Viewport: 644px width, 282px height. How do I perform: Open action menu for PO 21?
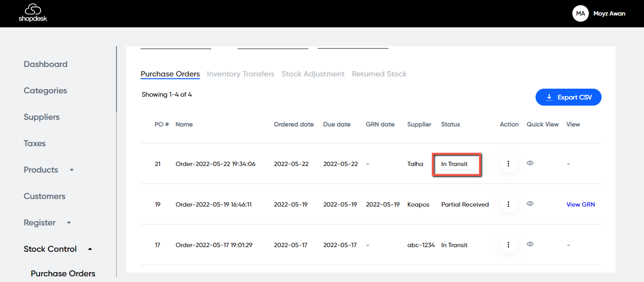pyautogui.click(x=508, y=164)
